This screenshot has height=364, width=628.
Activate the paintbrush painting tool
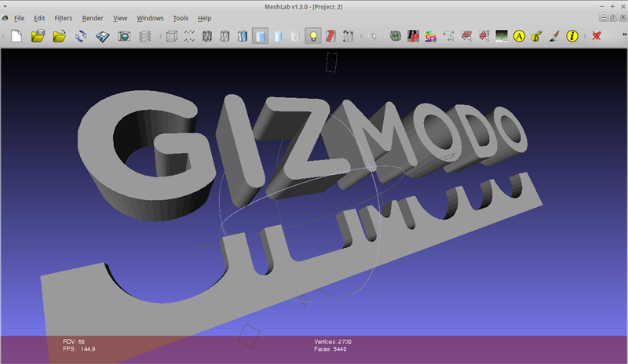pyautogui.click(x=554, y=36)
